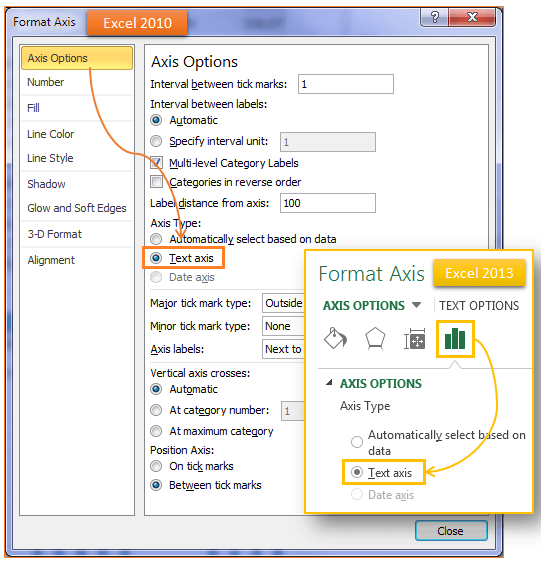Select Between tick marks position radio
541x563 pixels.
[156, 485]
